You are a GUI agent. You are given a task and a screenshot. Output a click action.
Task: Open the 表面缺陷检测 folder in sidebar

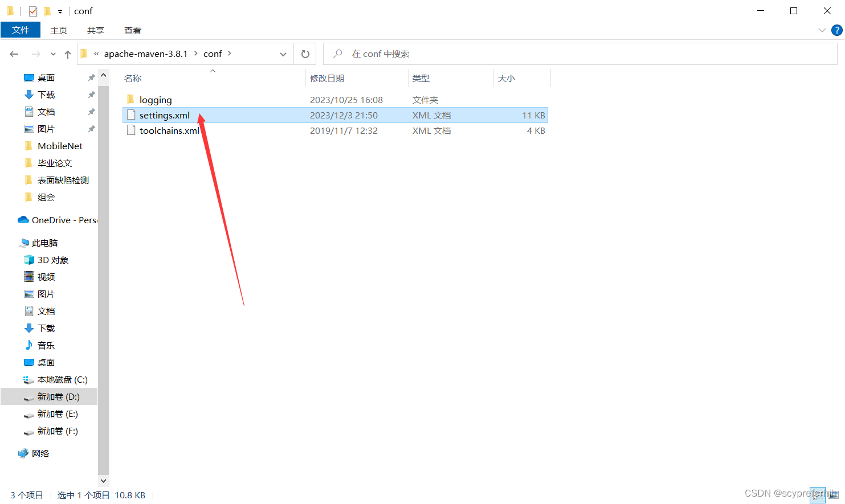tap(63, 181)
